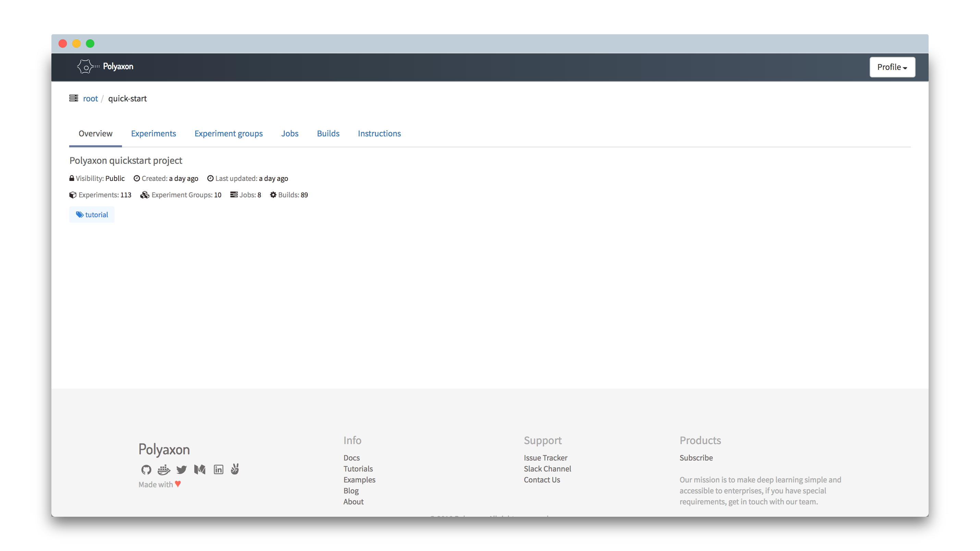Click the Subscribe link in Products

697,457
